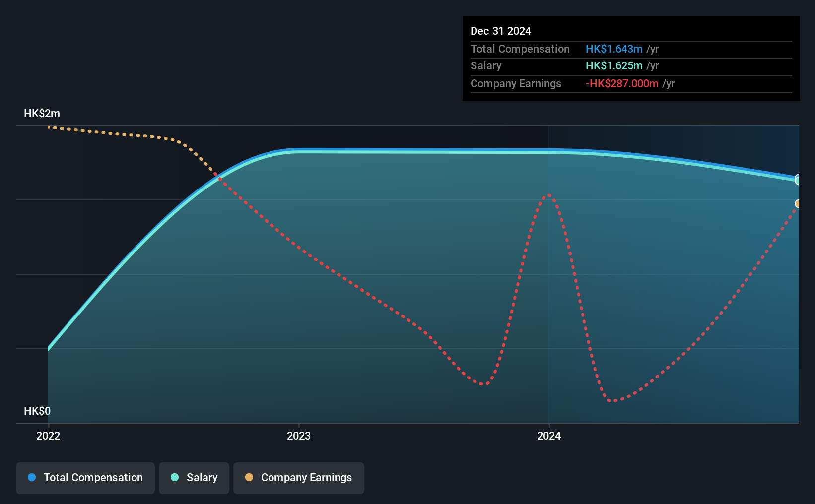Toggle the Total Compensation legend button
The width and height of the screenshot is (815, 504).
tap(85, 478)
